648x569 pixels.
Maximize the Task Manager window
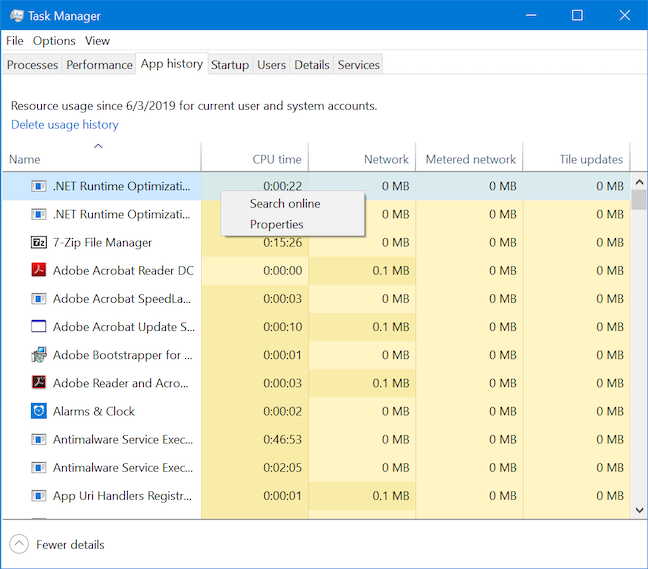577,16
